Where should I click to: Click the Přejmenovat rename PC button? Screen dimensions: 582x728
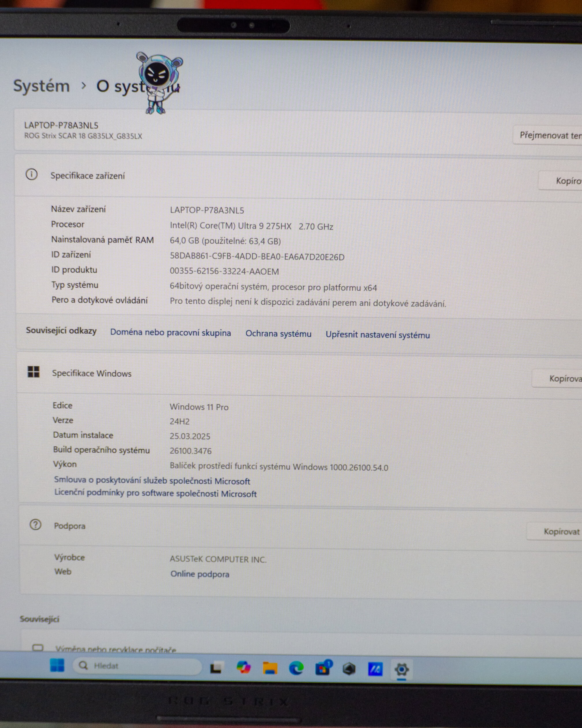pos(548,135)
